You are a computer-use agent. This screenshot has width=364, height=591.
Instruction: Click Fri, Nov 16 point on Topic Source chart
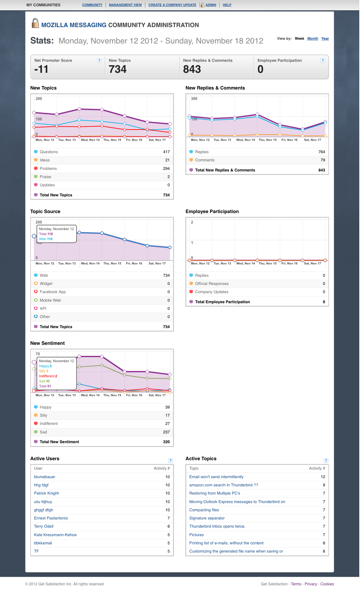[125, 240]
